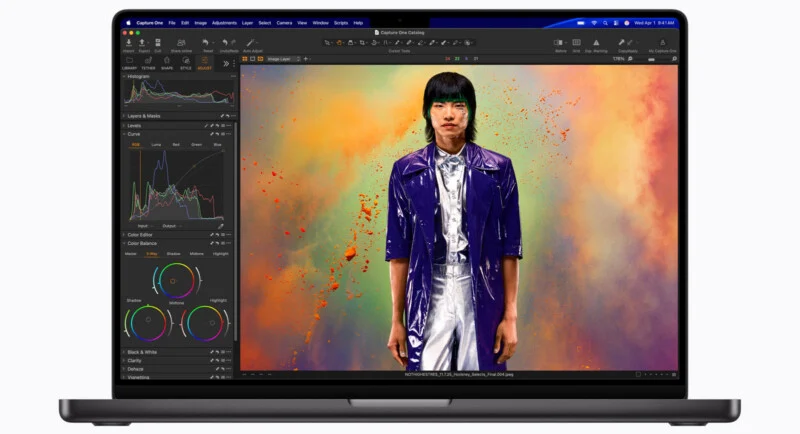Click the Grid overlay icon
The width and height of the screenshot is (800, 434).
pyautogui.click(x=577, y=43)
